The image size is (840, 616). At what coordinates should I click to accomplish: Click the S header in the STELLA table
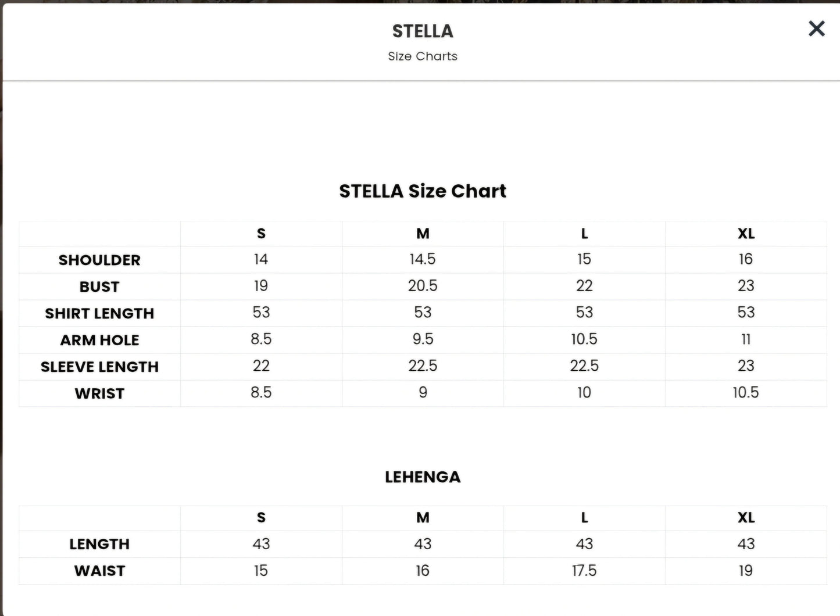pos(261,234)
